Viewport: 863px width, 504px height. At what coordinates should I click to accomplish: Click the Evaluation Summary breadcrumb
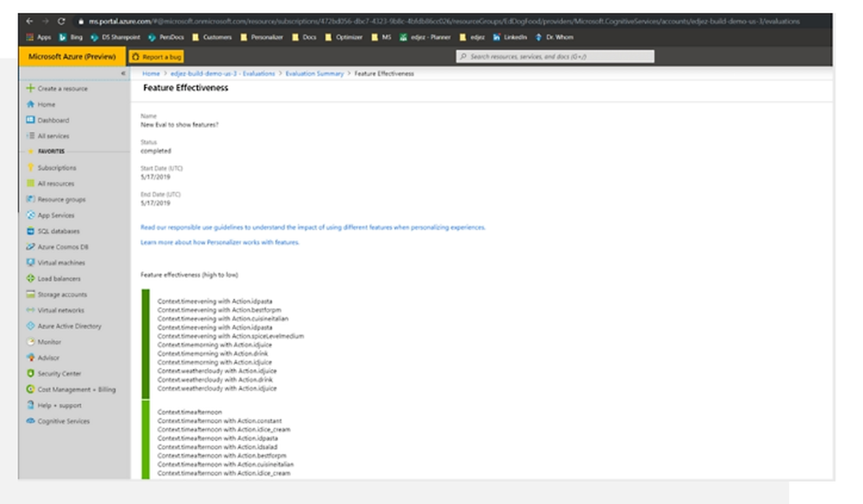314,73
